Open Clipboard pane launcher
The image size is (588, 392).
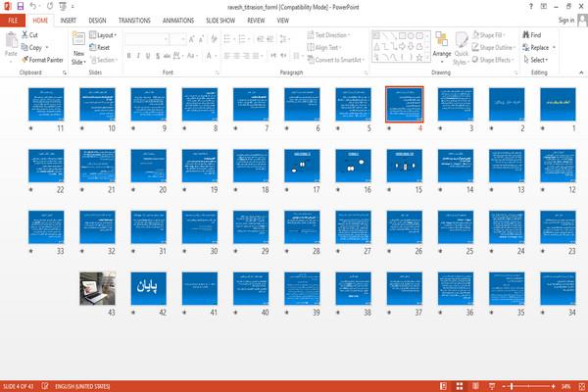(65, 73)
